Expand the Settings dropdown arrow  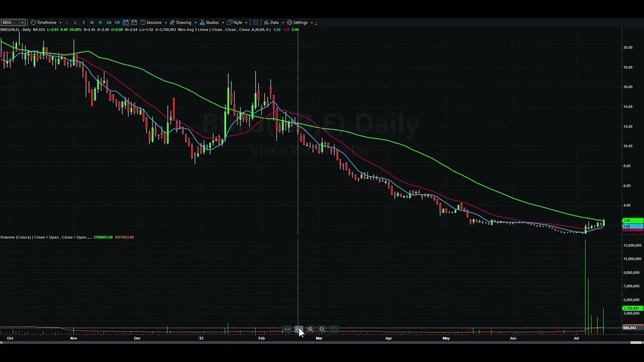312,23
